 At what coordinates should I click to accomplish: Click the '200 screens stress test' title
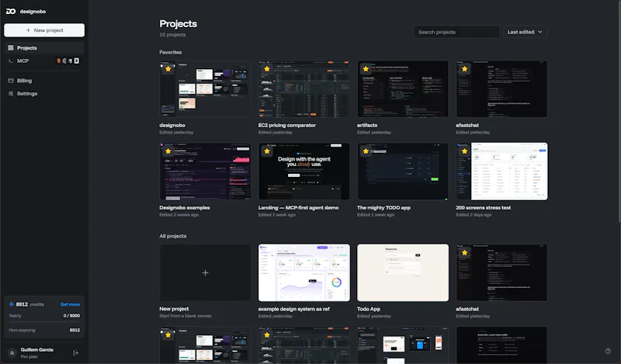point(483,207)
